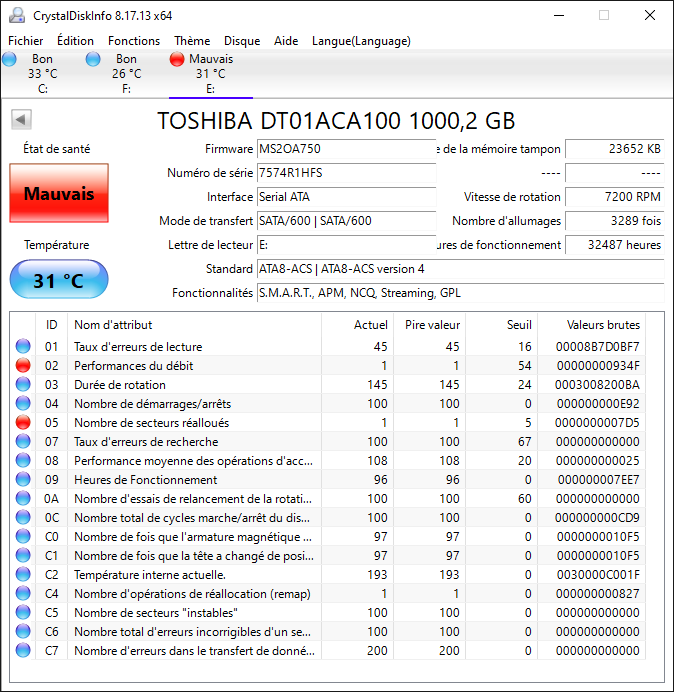Click the Firmware field MS2OA750
The width and height of the screenshot is (674, 692).
pyautogui.click(x=346, y=149)
